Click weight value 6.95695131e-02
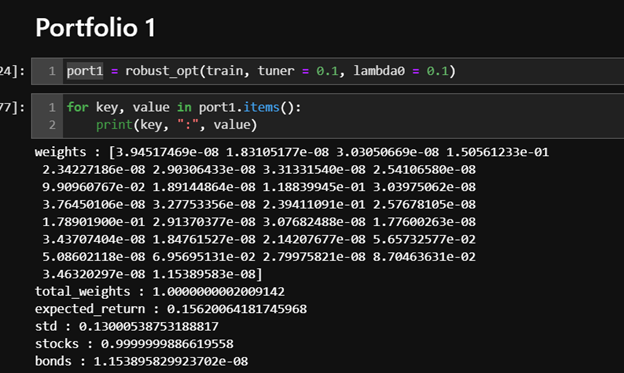 point(204,257)
